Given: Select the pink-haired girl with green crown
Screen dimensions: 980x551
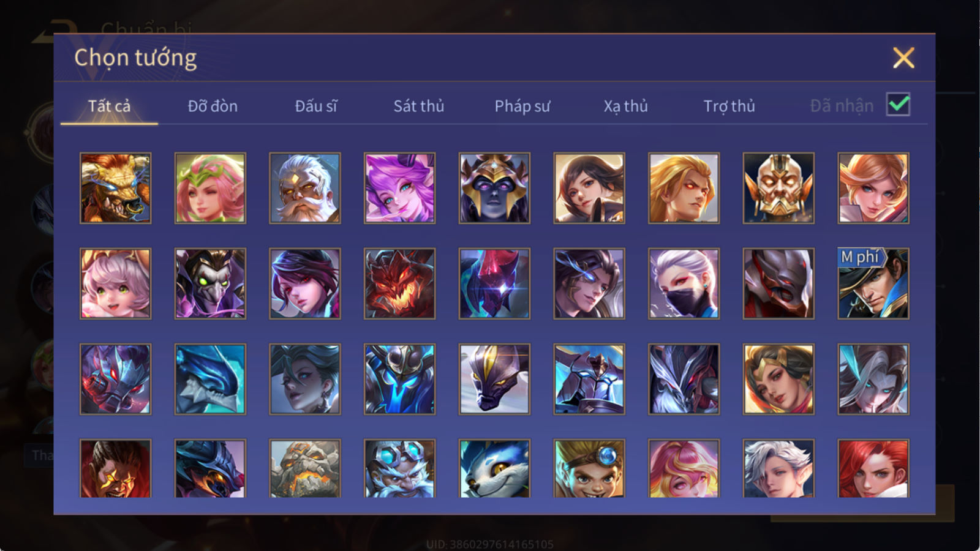Looking at the screenshot, I should tap(210, 188).
